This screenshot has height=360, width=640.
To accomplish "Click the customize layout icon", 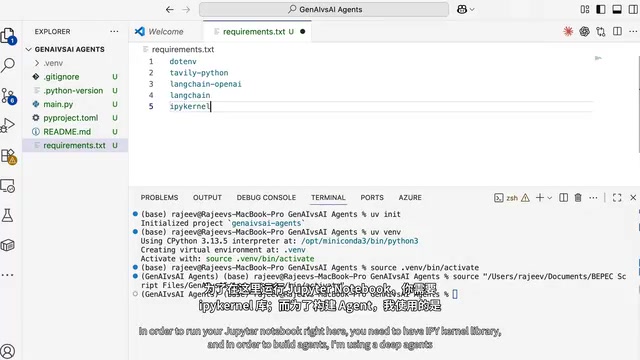I will tap(585, 9).
